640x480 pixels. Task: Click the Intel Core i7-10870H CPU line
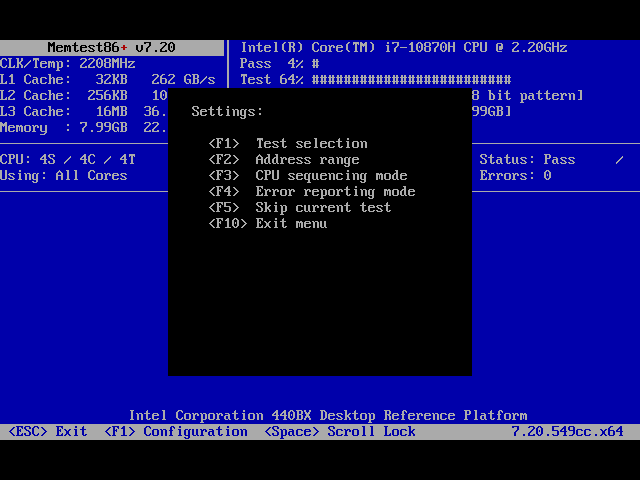click(x=404, y=47)
